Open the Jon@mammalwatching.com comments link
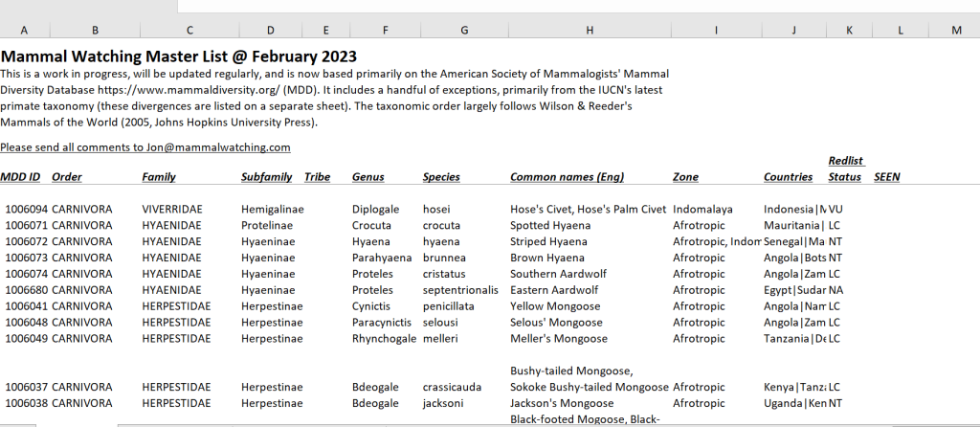The height and width of the screenshot is (427, 980). pos(145,147)
